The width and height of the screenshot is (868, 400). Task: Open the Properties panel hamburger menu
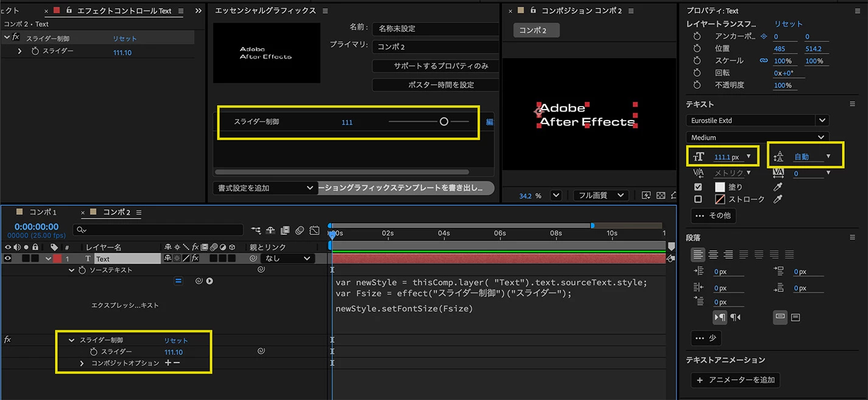858,10
